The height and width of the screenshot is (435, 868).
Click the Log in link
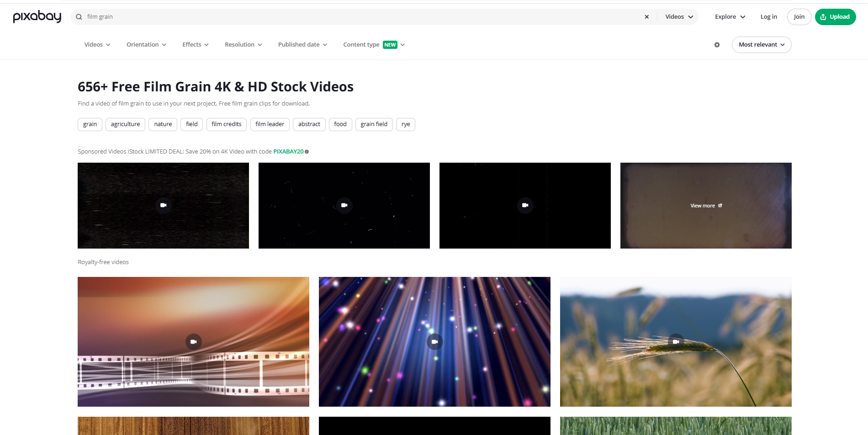[x=768, y=16]
